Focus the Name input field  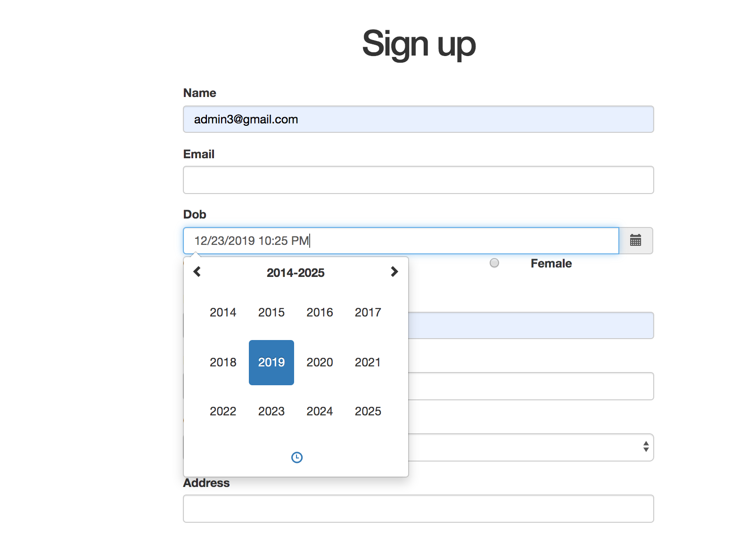(x=418, y=119)
